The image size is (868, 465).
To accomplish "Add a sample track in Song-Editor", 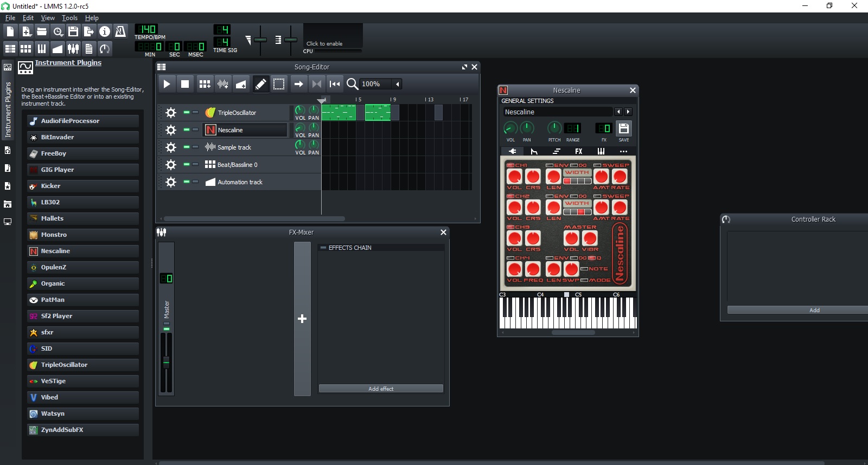I will (223, 84).
